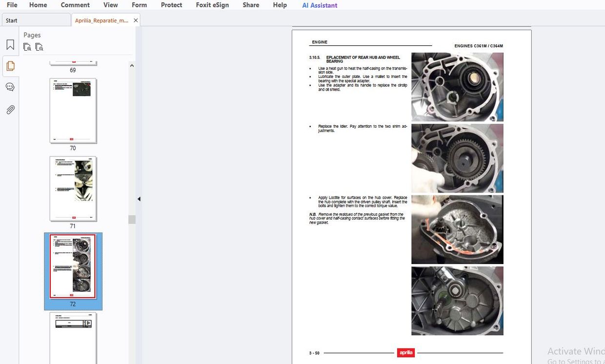Click the first thumbnail size icon under Pages
605x364 pixels.
click(27, 47)
